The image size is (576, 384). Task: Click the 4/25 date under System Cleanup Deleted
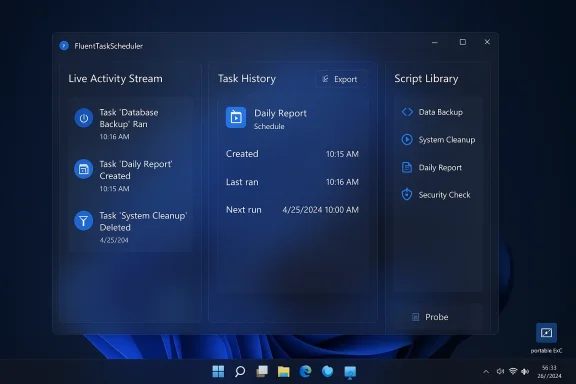click(114, 240)
